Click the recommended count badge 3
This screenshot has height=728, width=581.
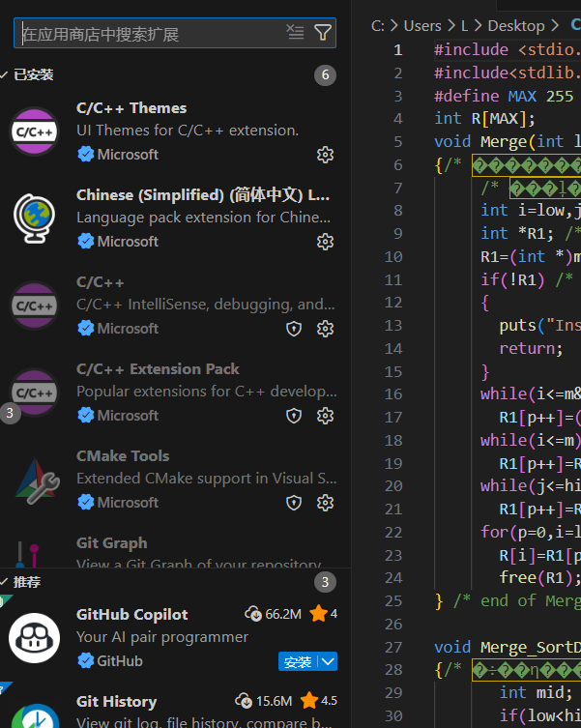(325, 582)
